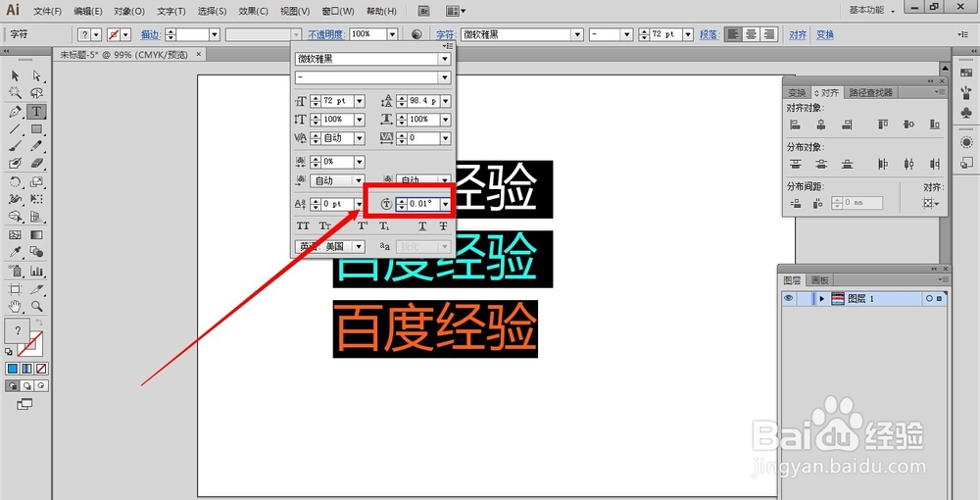
Task: Open opacity 100% dropdown in control bar
Action: (393, 34)
